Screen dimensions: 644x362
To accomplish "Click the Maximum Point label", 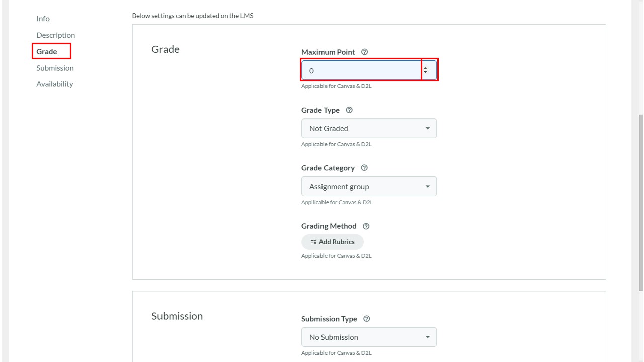I will coord(328,52).
